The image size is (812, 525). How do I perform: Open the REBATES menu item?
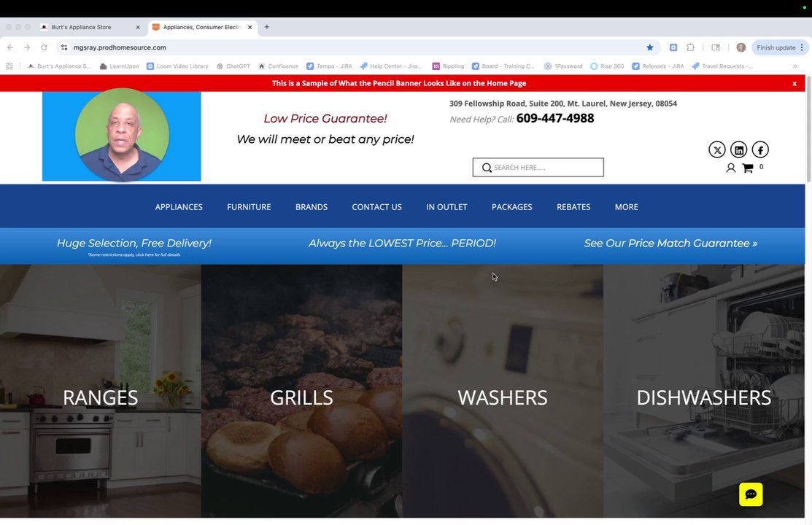573,206
